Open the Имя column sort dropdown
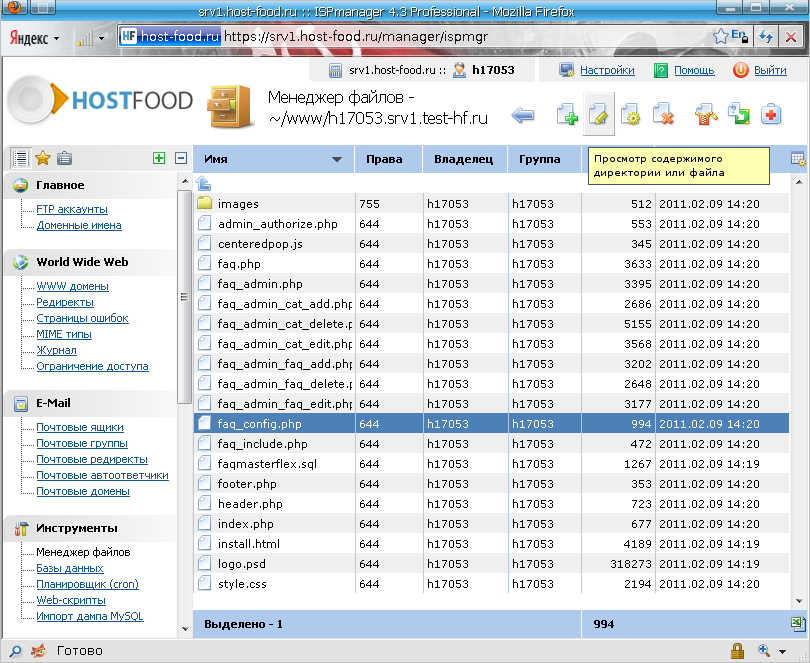The width and height of the screenshot is (810, 663). (x=341, y=159)
